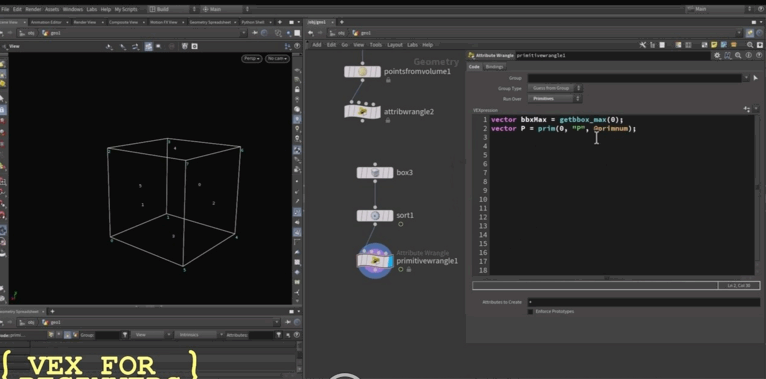Viewport: 766px width, 379px height.
Task: Open the network editor Tools menu
Action: [375, 45]
